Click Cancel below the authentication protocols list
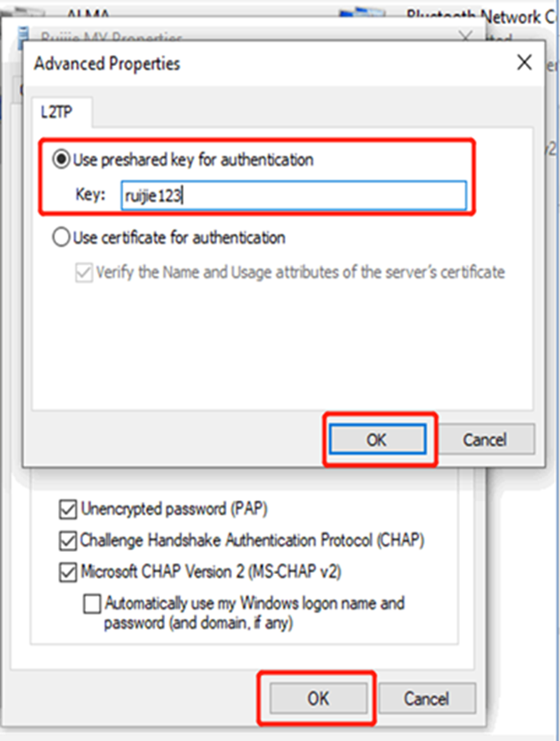The width and height of the screenshot is (560, 741). tap(427, 698)
